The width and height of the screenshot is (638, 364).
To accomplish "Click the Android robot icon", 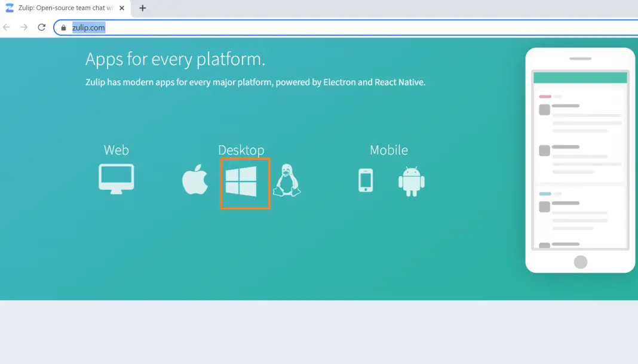I will [x=411, y=181].
